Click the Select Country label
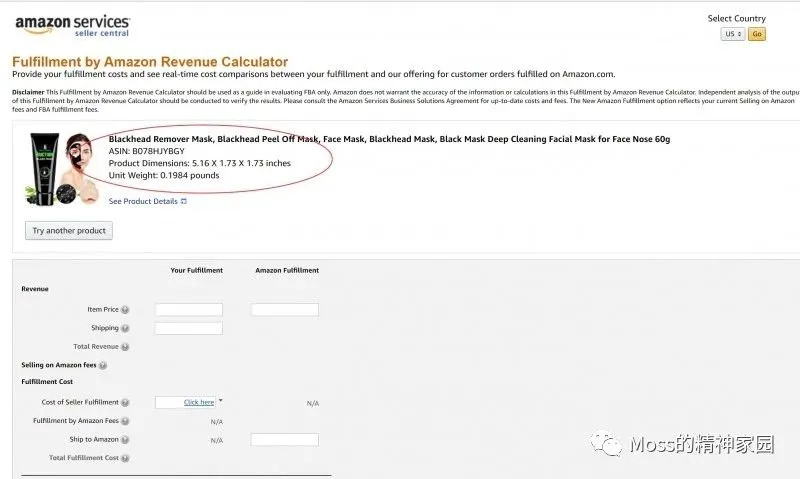 point(736,18)
